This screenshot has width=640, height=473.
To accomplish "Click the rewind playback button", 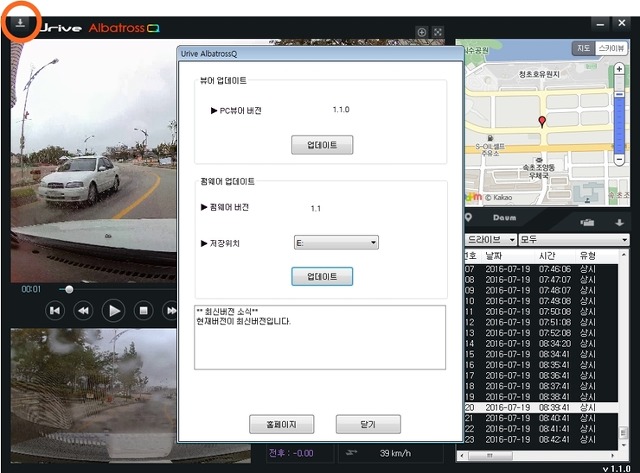I will tap(83, 311).
